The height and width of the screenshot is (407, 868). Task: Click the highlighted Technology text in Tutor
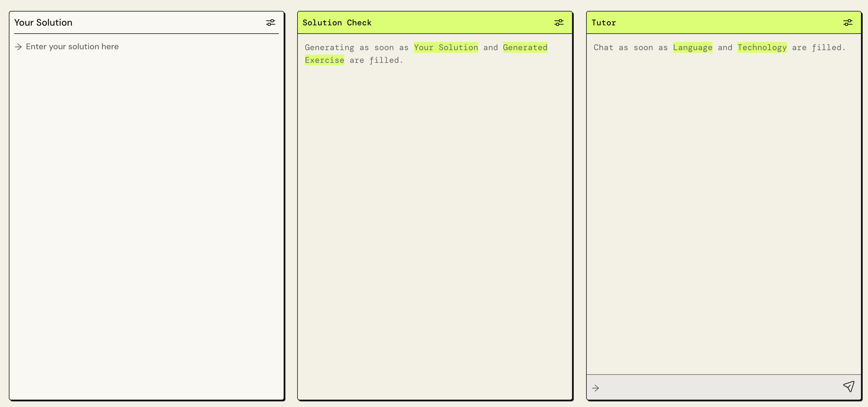click(762, 47)
